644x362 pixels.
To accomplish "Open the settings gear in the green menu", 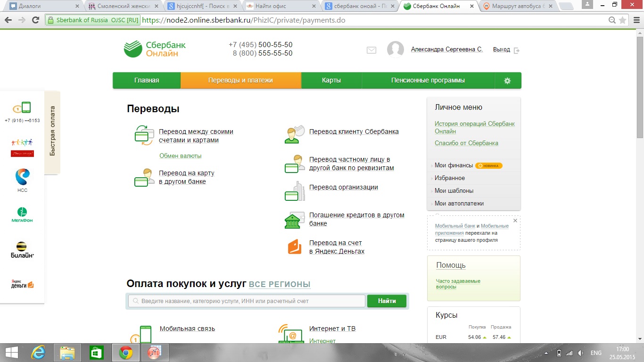I will [507, 81].
